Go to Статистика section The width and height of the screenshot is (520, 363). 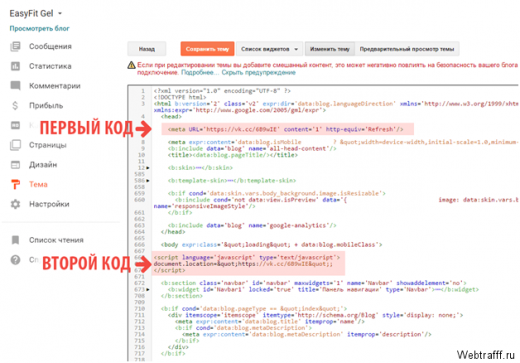pos(50,66)
